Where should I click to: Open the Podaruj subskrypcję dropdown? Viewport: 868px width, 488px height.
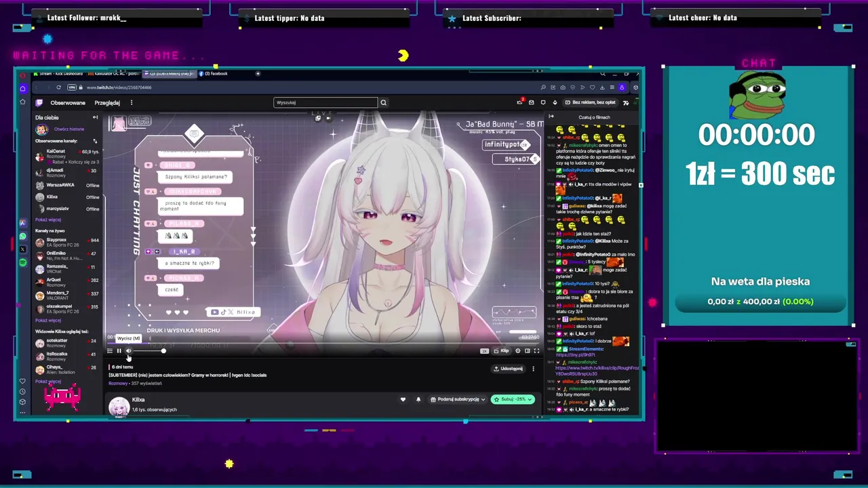click(458, 399)
